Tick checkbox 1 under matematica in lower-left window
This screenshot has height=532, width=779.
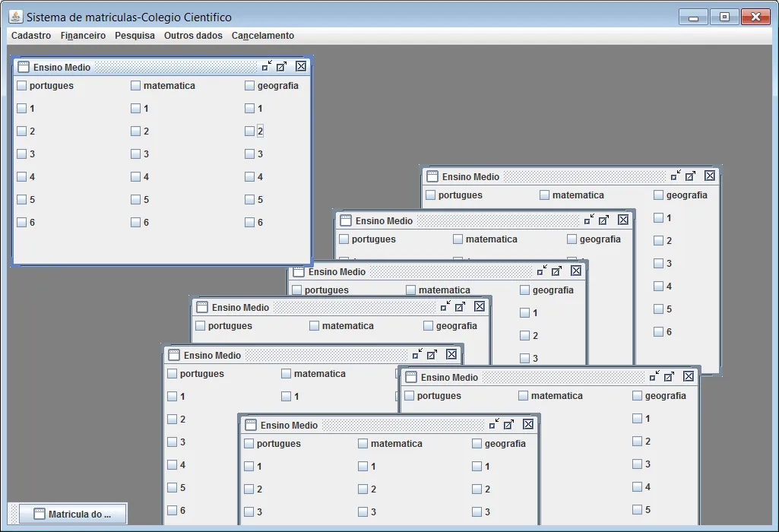[x=290, y=397]
